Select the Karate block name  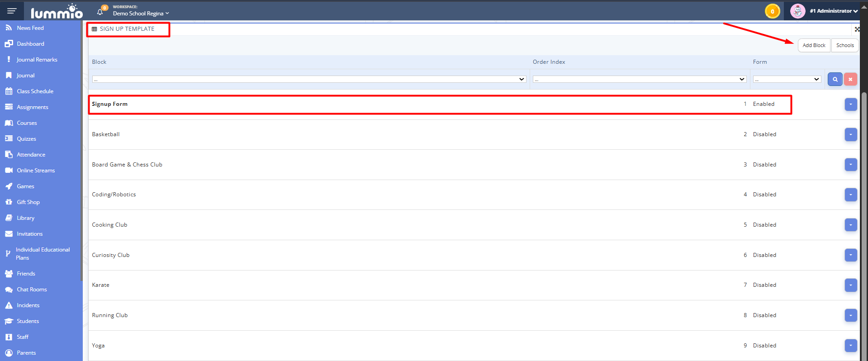(x=100, y=285)
